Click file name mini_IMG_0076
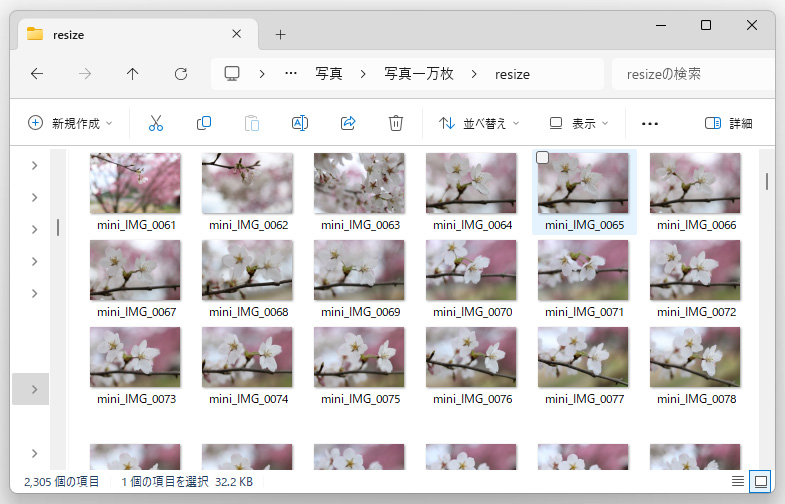This screenshot has width=785, height=504. tap(473, 399)
